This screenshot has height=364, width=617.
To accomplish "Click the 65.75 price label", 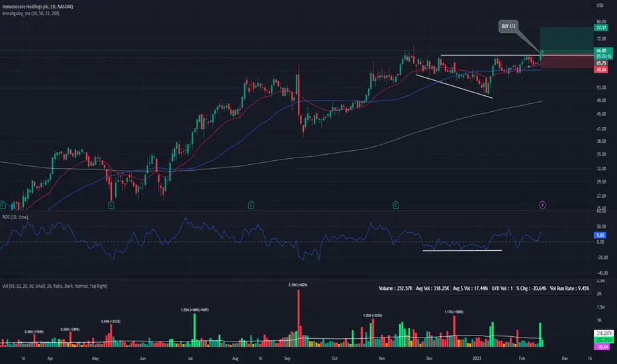I will [601, 63].
